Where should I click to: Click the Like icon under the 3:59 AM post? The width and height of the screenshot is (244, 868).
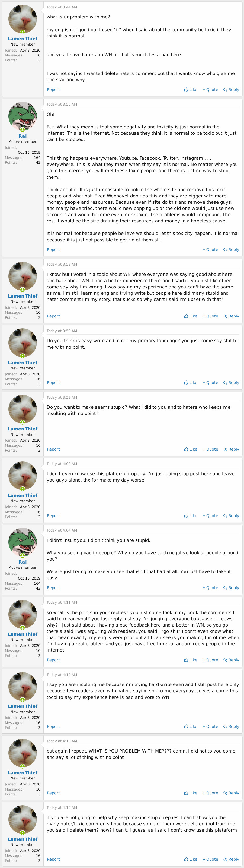coord(187,382)
